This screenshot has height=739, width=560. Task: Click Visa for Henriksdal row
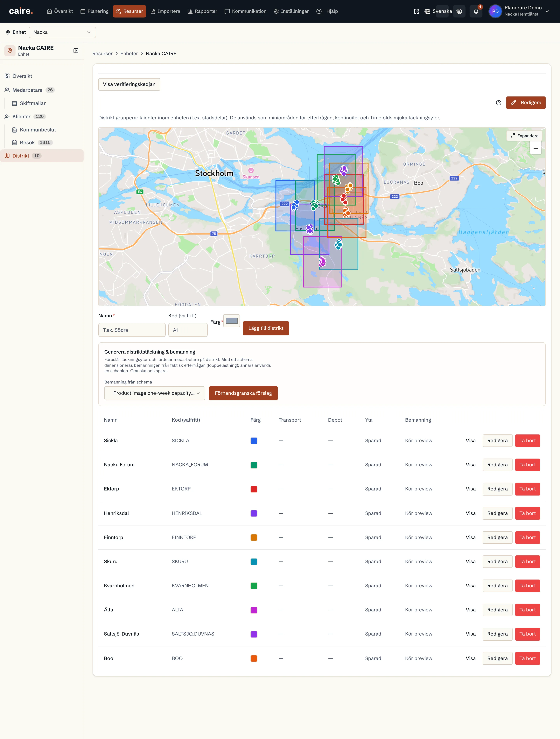[x=470, y=513]
